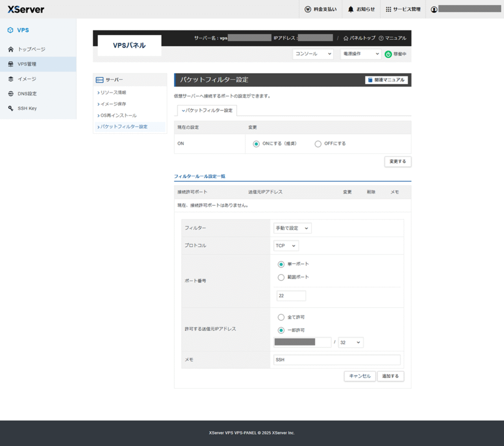Click the user account avatar icon
The image size is (504, 446).
pos(434,9)
